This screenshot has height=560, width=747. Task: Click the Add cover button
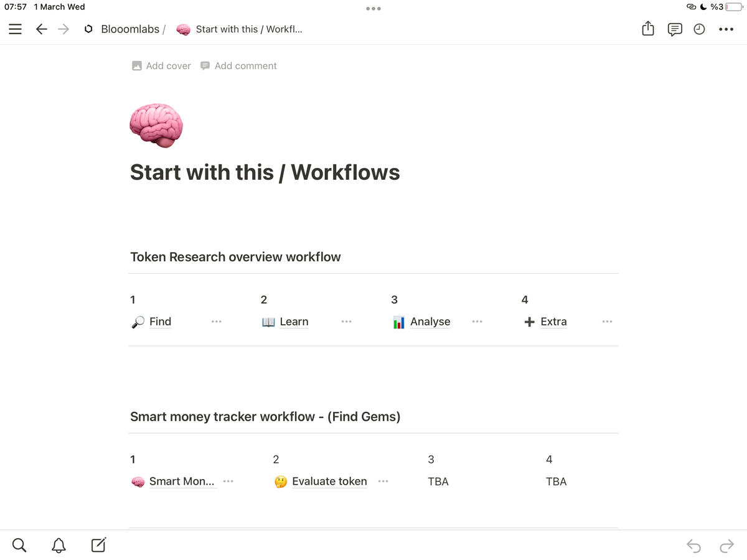[x=161, y=66]
